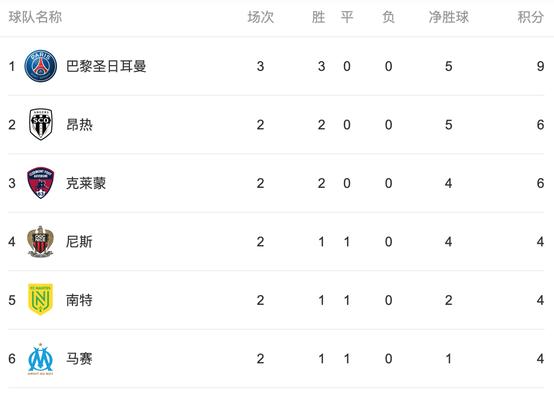Image resolution: width=554 pixels, height=400 pixels.
Task: Click the Angers SCO club crest
Action: click(x=41, y=124)
